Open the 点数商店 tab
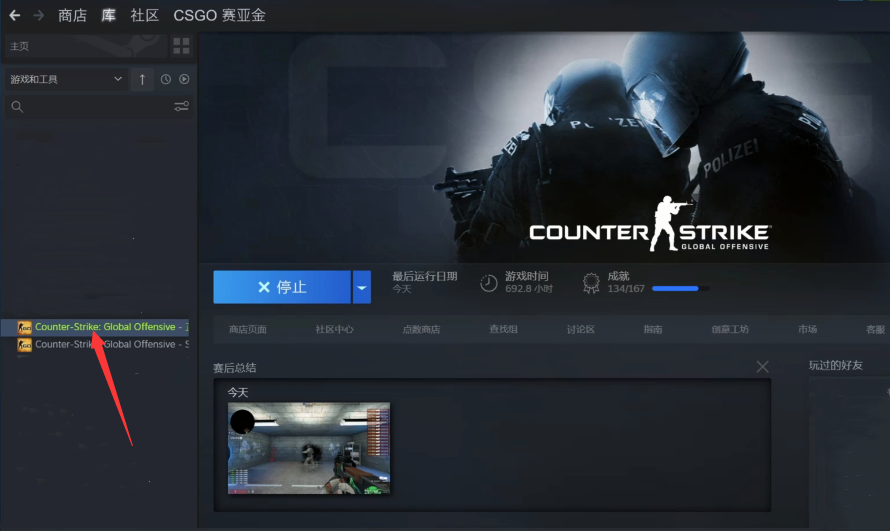This screenshot has width=890, height=531. click(x=421, y=330)
